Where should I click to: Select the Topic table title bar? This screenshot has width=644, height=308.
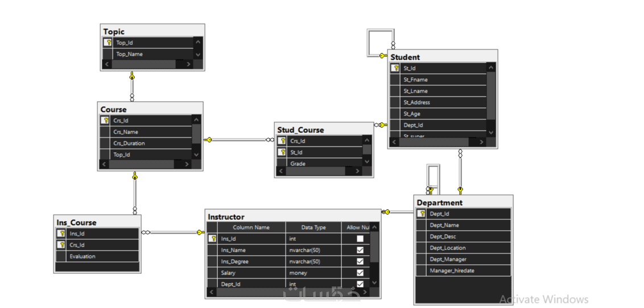(152, 31)
